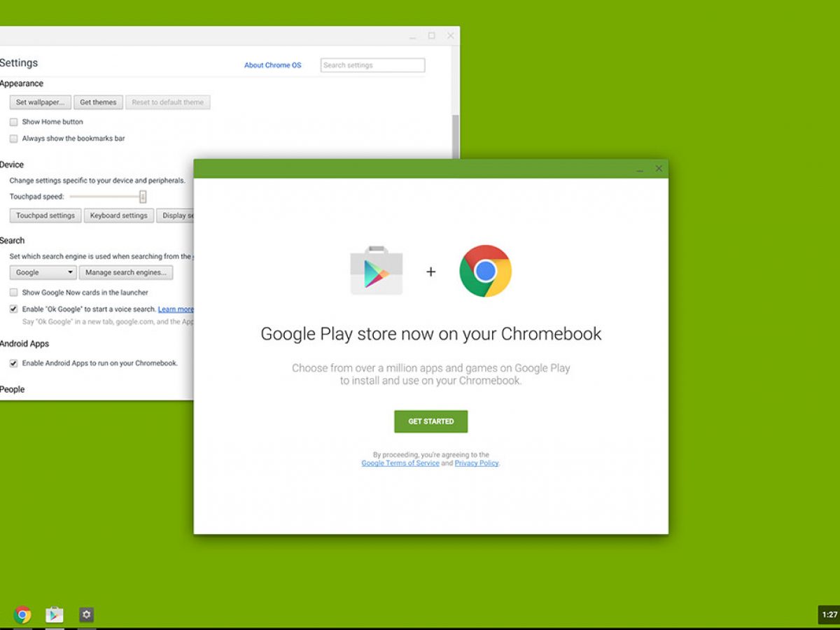
Task: Close the Google Play store dialog
Action: [x=659, y=169]
